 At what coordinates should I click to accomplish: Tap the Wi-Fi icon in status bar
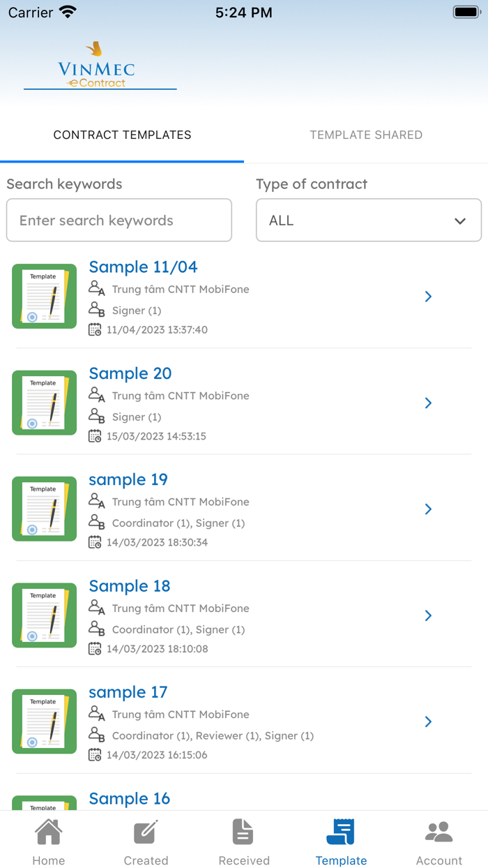pos(68,12)
